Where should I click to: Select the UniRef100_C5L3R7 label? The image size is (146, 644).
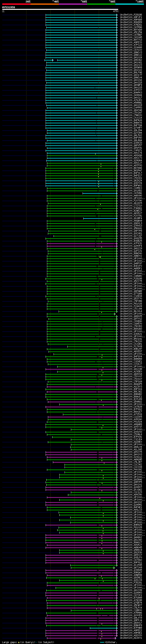[131, 462]
